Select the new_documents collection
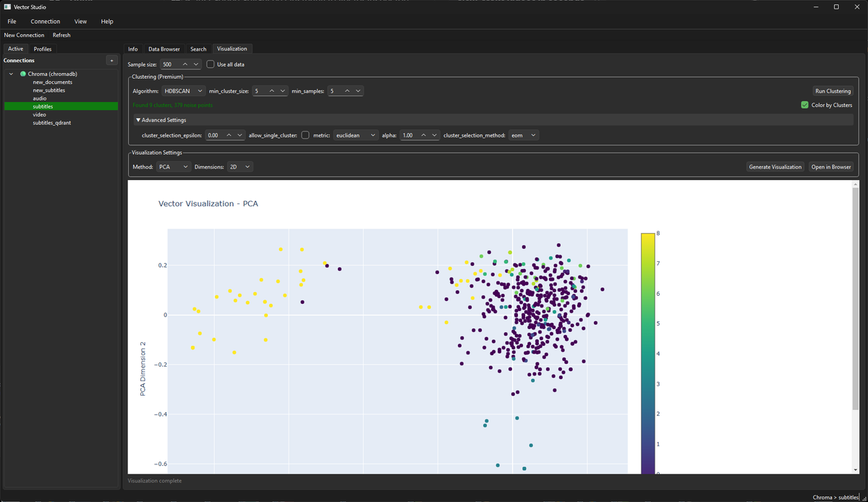868x502 pixels. click(53, 82)
